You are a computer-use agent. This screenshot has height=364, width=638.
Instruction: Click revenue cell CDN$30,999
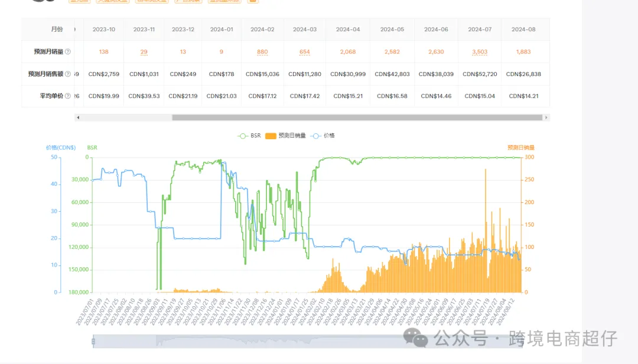tap(348, 74)
